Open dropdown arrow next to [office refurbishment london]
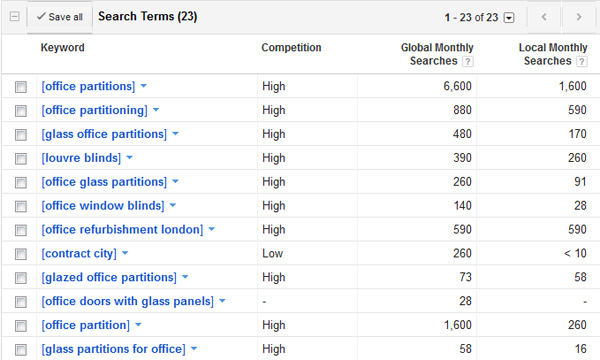 coord(212,229)
